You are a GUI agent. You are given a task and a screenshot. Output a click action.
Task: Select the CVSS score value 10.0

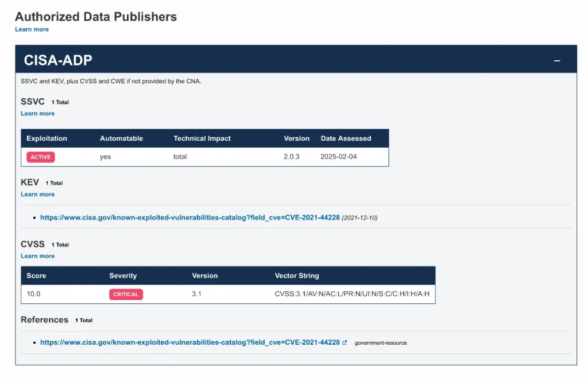tap(33, 294)
